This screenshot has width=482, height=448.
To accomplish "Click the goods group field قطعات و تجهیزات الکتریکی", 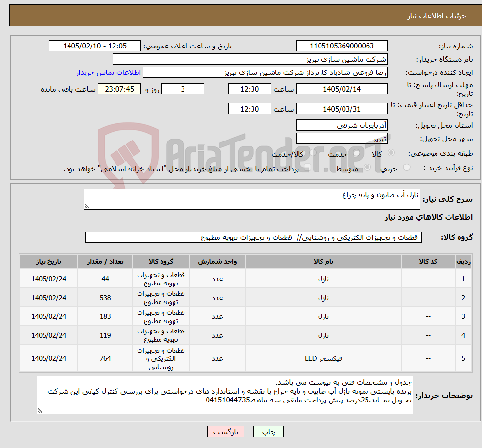I will (253, 237).
